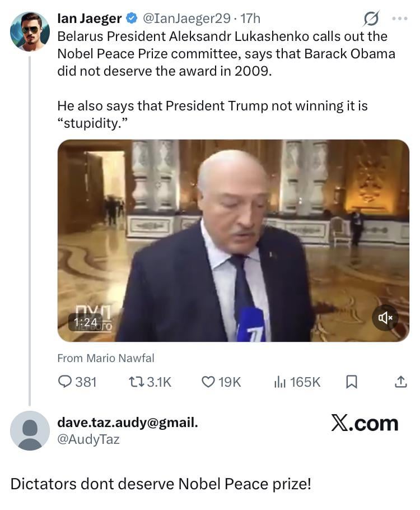Open the Ian Jaeger display name
The width and height of the screenshot is (420, 510).
(x=89, y=18)
